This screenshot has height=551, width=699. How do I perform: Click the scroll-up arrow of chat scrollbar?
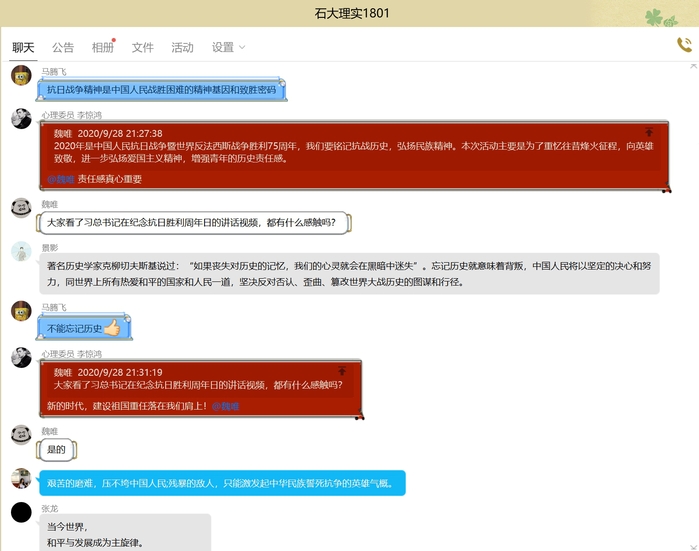tap(694, 65)
